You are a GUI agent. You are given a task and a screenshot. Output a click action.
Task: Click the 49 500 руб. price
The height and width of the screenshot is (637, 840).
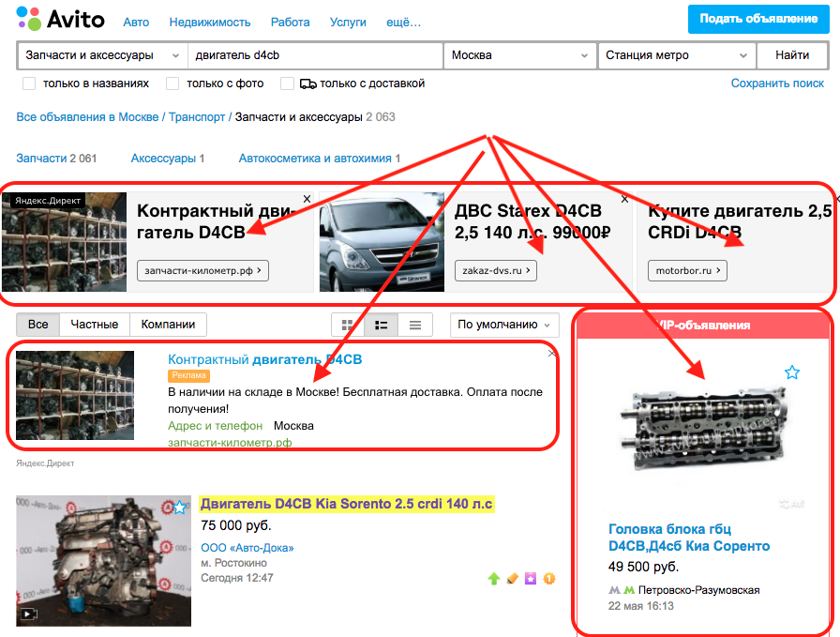pos(643,567)
